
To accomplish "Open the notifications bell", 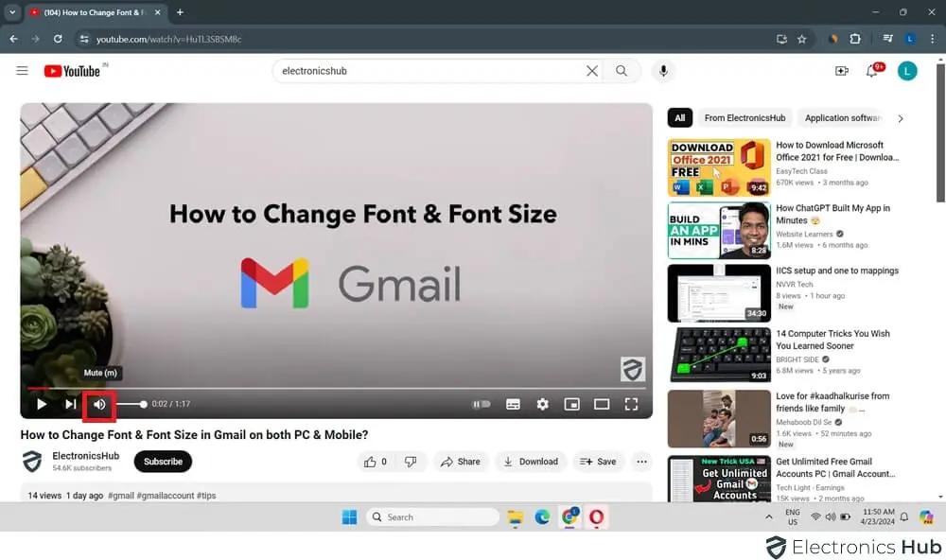I will (x=872, y=71).
